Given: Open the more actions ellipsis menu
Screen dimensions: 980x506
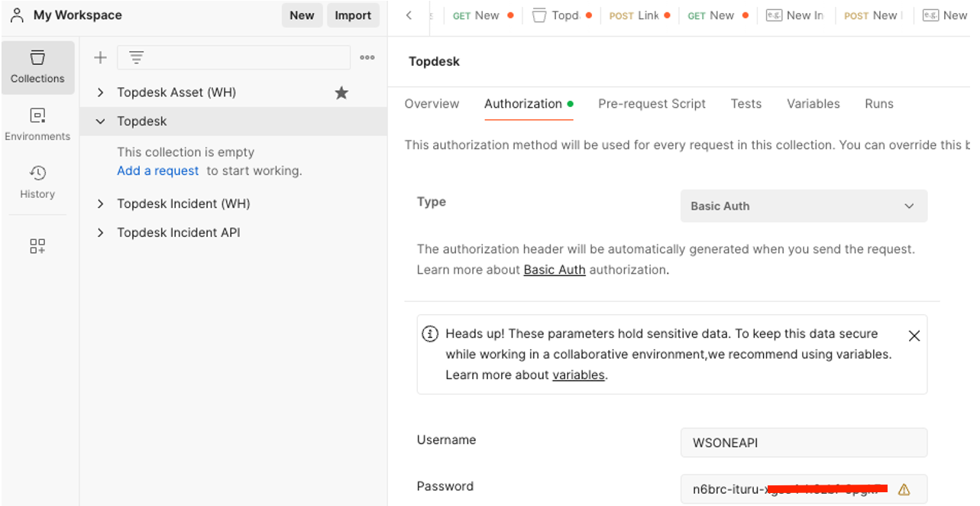Looking at the screenshot, I should (367, 57).
